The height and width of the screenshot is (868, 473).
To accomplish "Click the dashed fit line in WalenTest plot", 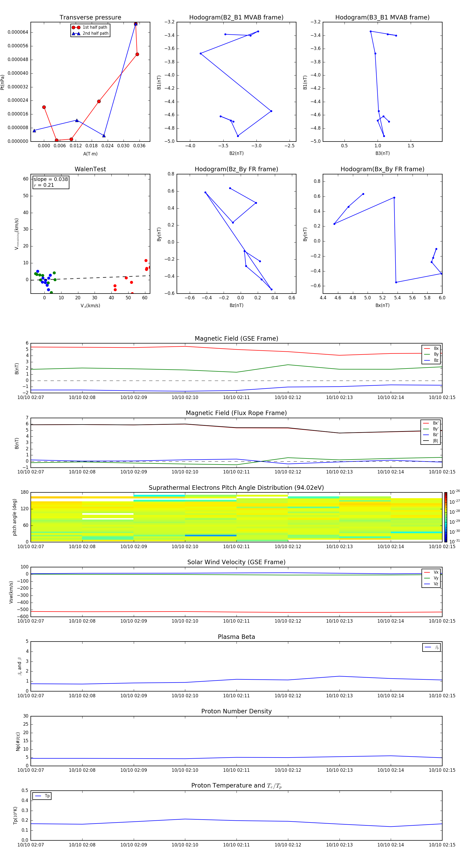I will (90, 278).
